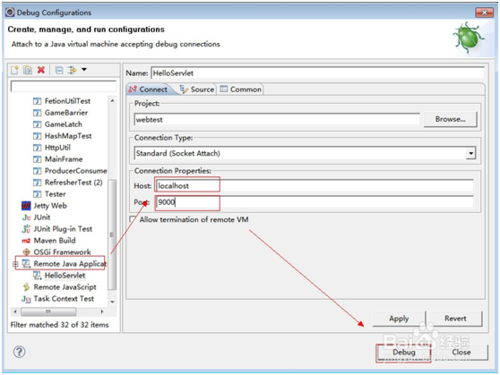500x375 pixels.
Task: Click the Debug button
Action: coord(404,352)
